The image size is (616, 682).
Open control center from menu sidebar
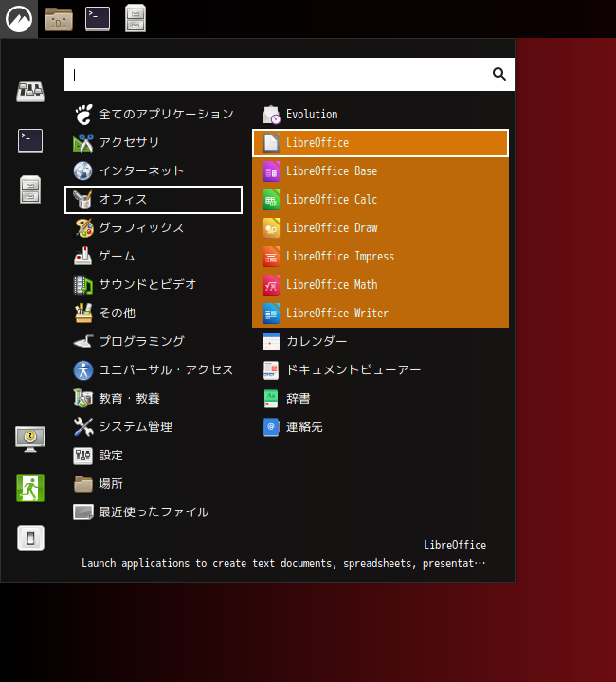coord(30,91)
